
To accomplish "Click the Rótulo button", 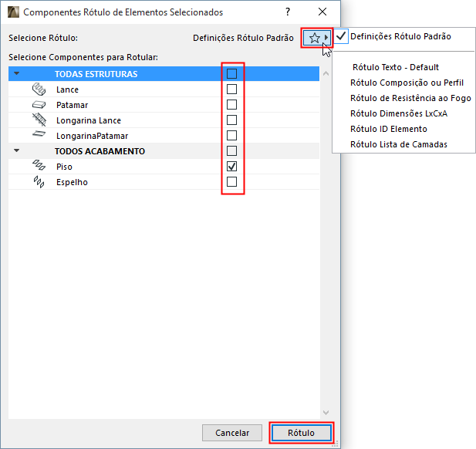I will [301, 433].
